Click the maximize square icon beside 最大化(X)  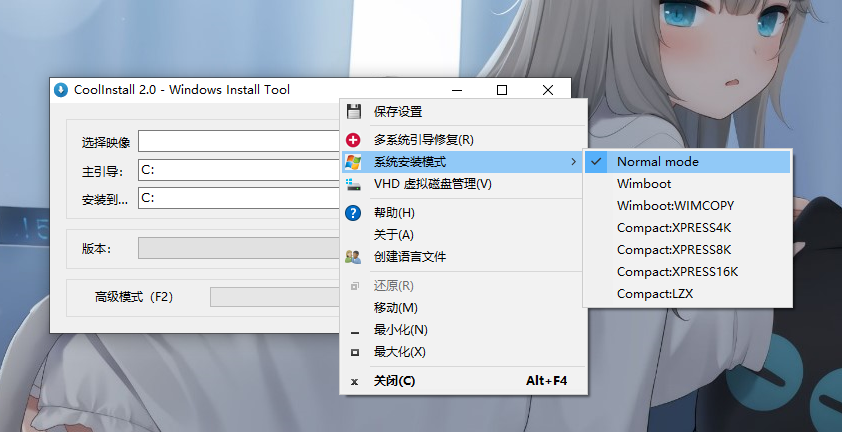pyautogui.click(x=354, y=352)
